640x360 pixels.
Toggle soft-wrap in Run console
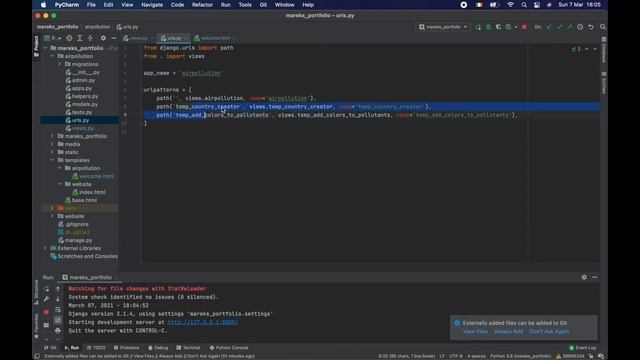point(58,309)
